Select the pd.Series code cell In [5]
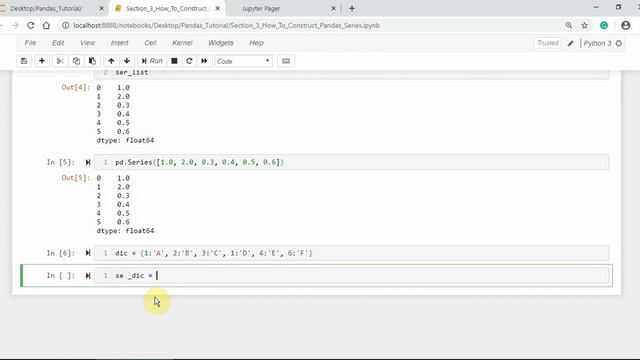 (x=351, y=162)
